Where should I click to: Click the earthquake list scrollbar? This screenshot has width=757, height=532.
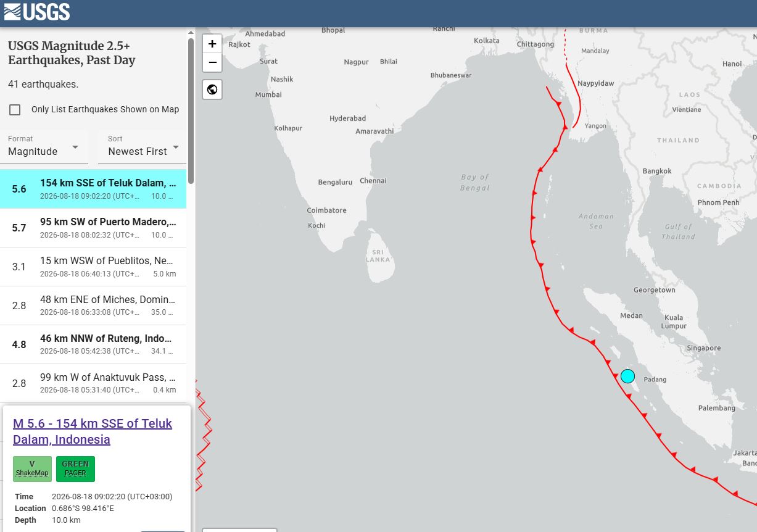click(191, 110)
